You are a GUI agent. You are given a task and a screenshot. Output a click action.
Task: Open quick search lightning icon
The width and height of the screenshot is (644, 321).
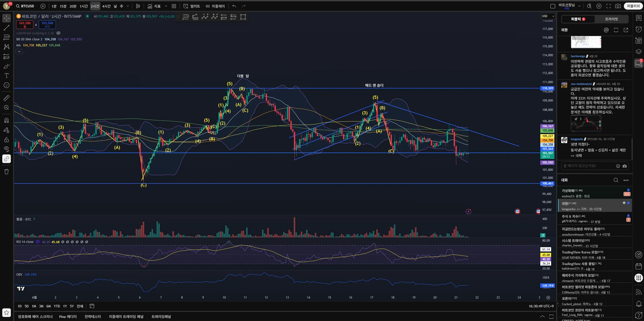(x=589, y=6)
